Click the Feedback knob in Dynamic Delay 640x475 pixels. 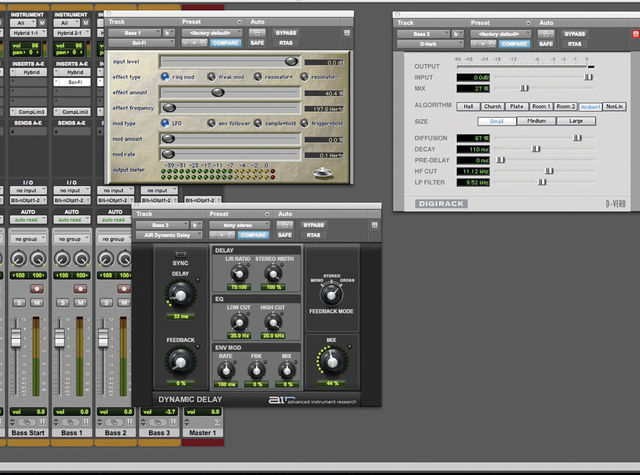pyautogui.click(x=180, y=361)
